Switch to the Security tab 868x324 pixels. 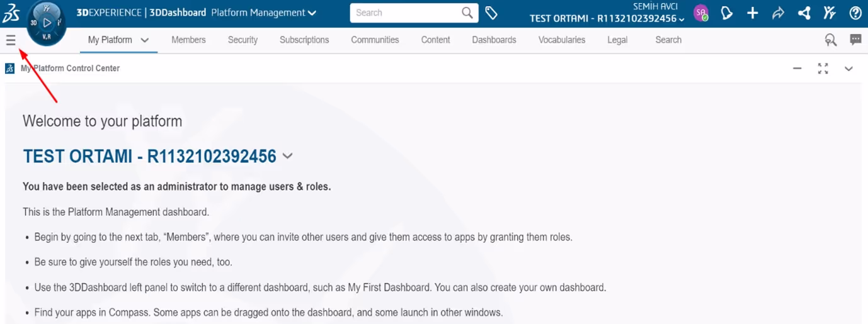click(x=243, y=40)
